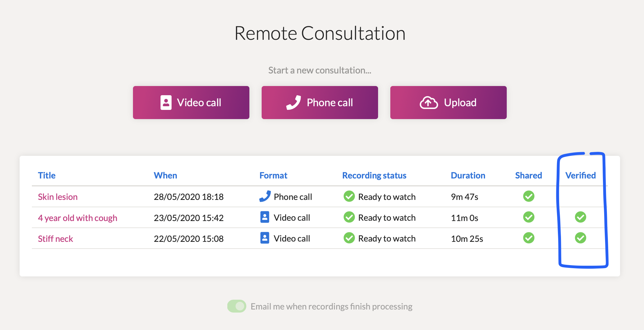Click video call icon in Stiff neck row
The width and height of the screenshot is (644, 330).
tap(265, 238)
